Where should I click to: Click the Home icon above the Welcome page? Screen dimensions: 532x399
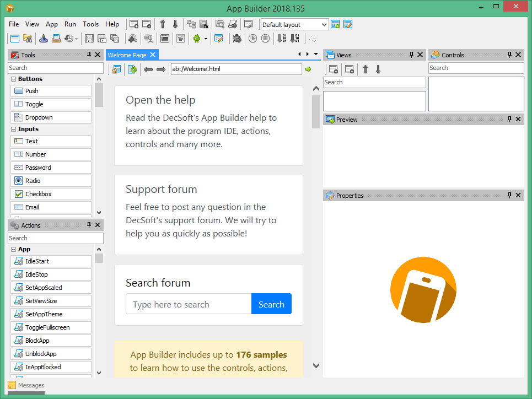pos(116,69)
